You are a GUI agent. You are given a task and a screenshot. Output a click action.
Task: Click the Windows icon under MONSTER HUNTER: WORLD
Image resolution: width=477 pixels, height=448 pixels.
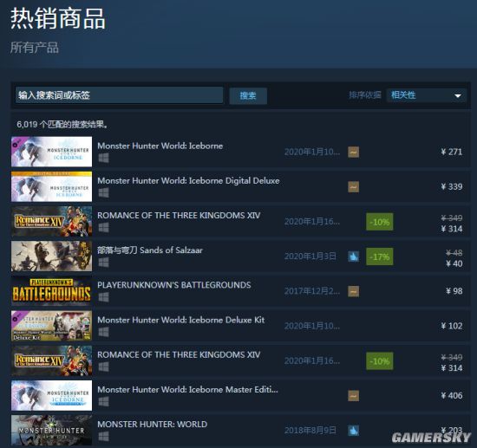[103, 437]
